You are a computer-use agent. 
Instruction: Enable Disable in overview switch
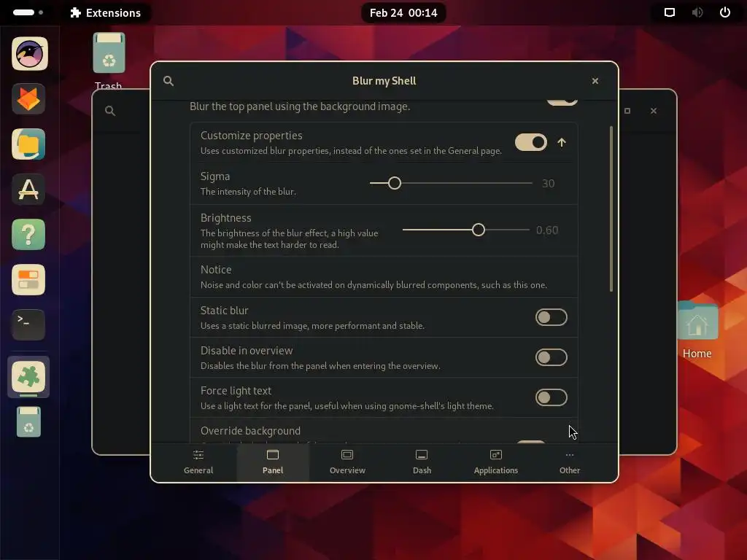(551, 357)
